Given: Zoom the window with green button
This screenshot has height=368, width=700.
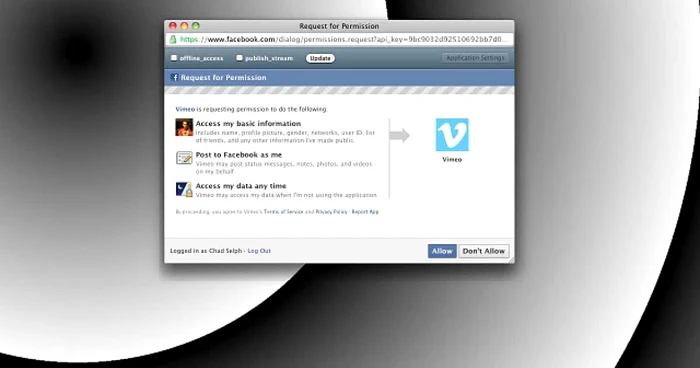Looking at the screenshot, I should [196, 26].
